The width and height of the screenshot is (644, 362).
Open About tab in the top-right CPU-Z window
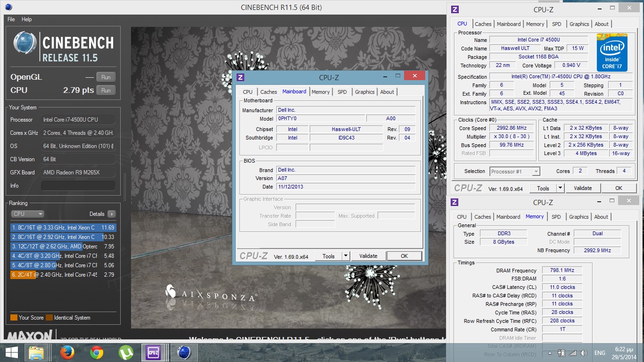tap(602, 24)
